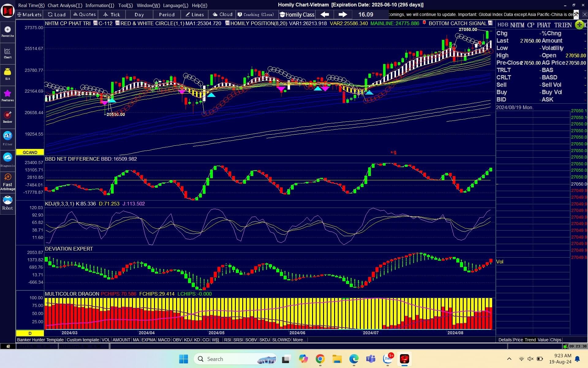Switch indicator to KDJ tab
The height and width of the screenshot is (368, 588).
(188, 340)
